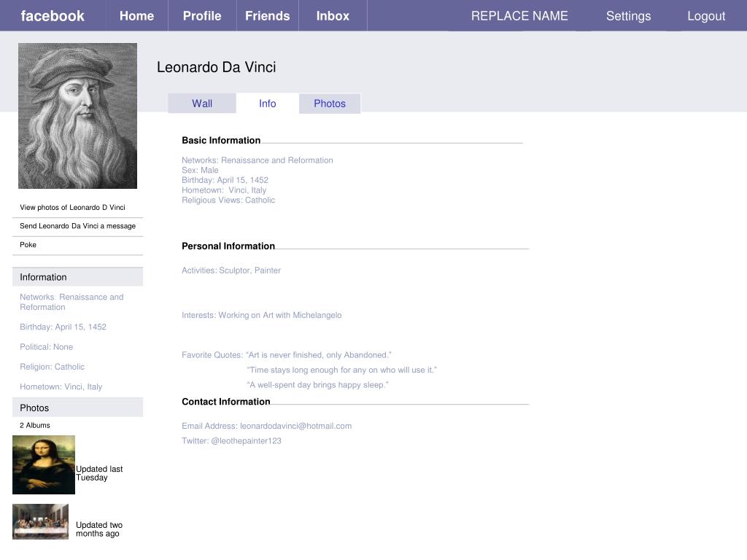Image resolution: width=747 pixels, height=560 pixels.
Task: Open the Inbox
Action: tap(333, 16)
